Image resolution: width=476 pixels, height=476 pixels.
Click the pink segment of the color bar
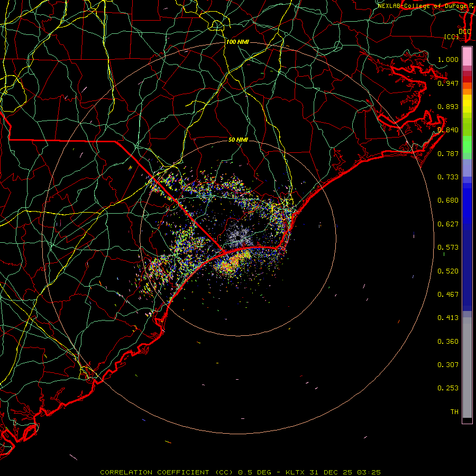467,57
